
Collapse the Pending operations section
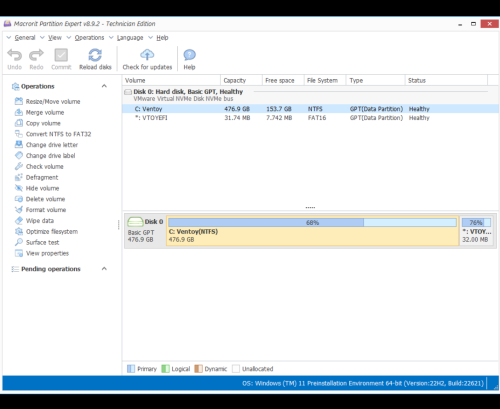[104, 269]
